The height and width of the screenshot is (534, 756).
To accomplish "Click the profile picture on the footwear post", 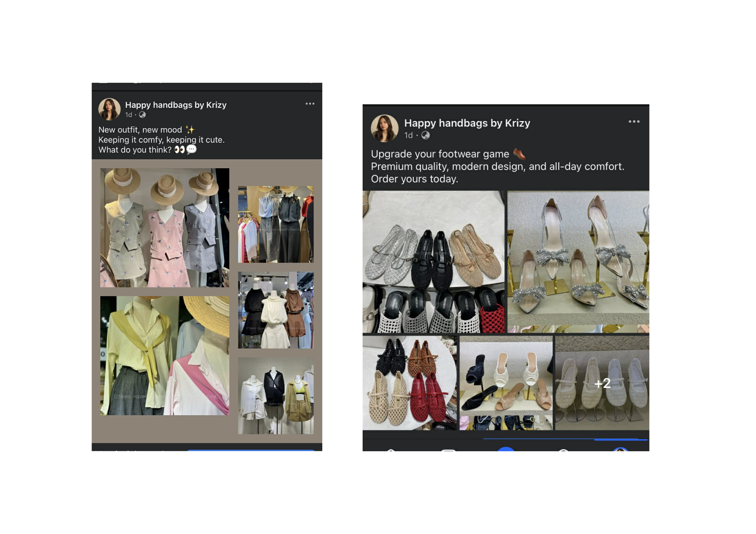I will point(384,128).
